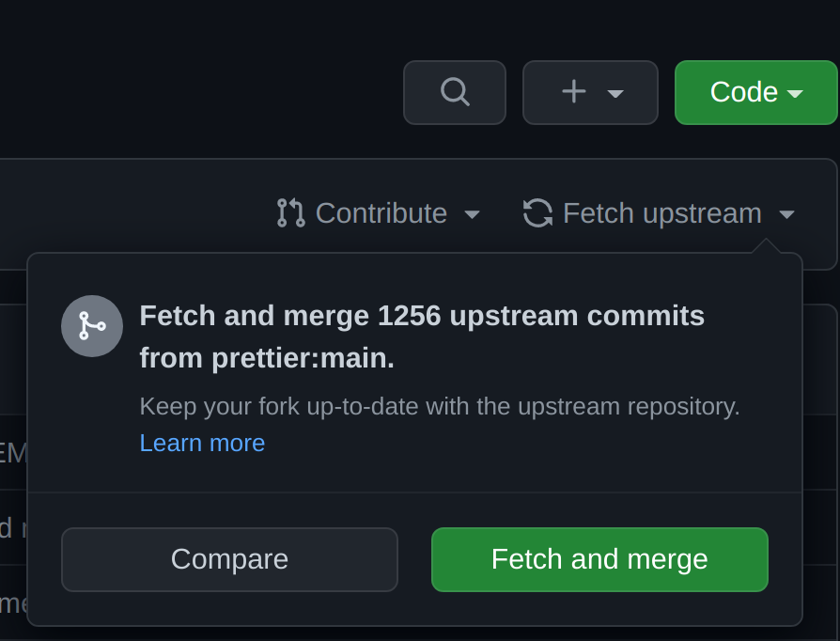
Task: Open the Compare view
Action: point(229,559)
